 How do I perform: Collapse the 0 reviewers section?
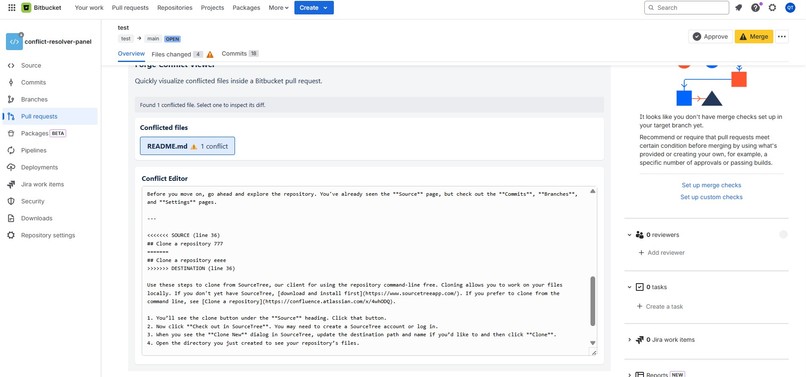[x=629, y=235]
